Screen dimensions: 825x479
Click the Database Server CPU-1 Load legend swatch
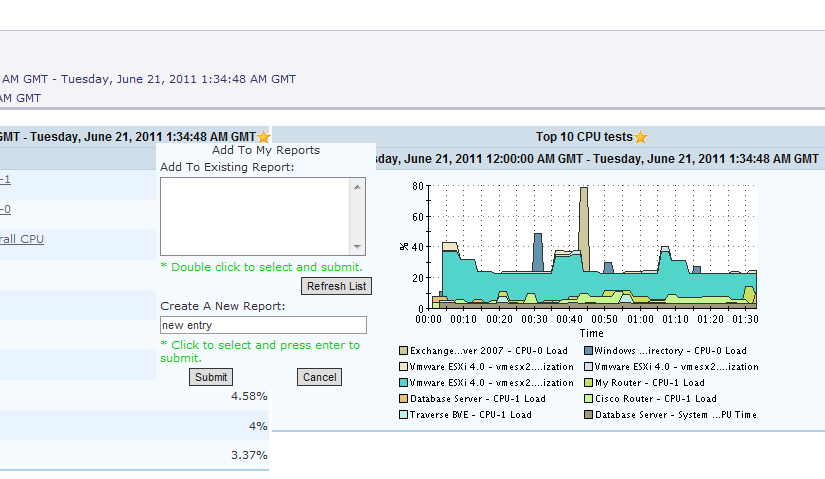[x=403, y=399]
